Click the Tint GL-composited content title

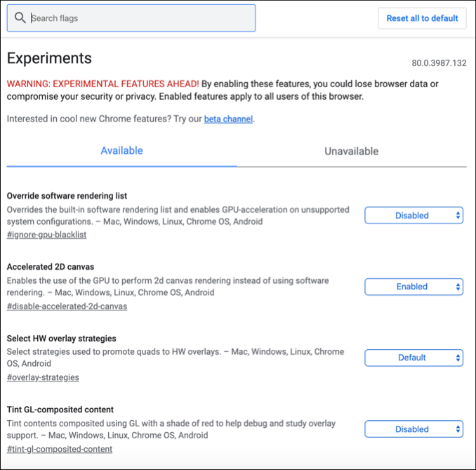point(60,410)
